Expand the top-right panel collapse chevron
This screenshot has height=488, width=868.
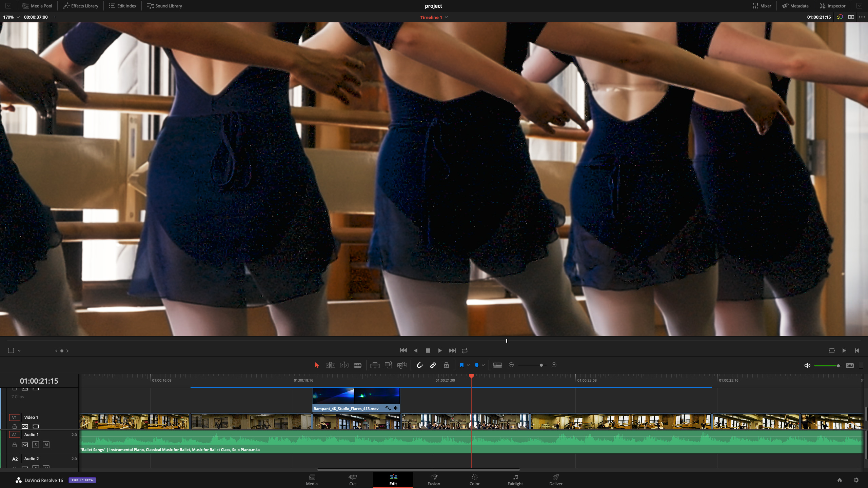click(859, 6)
